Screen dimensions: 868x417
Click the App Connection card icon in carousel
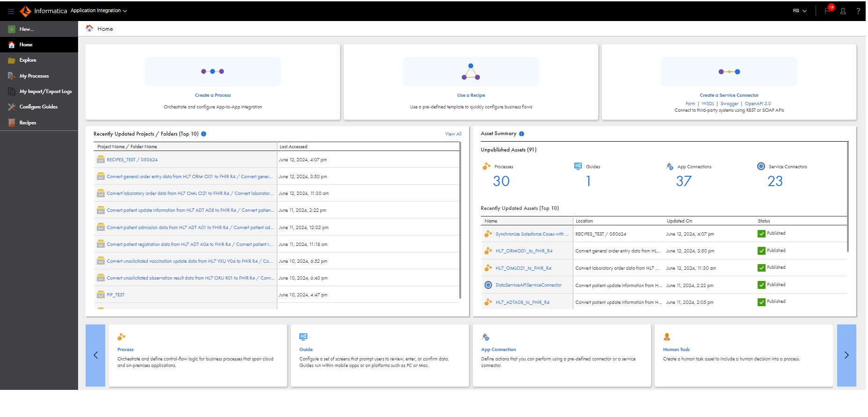tap(485, 337)
